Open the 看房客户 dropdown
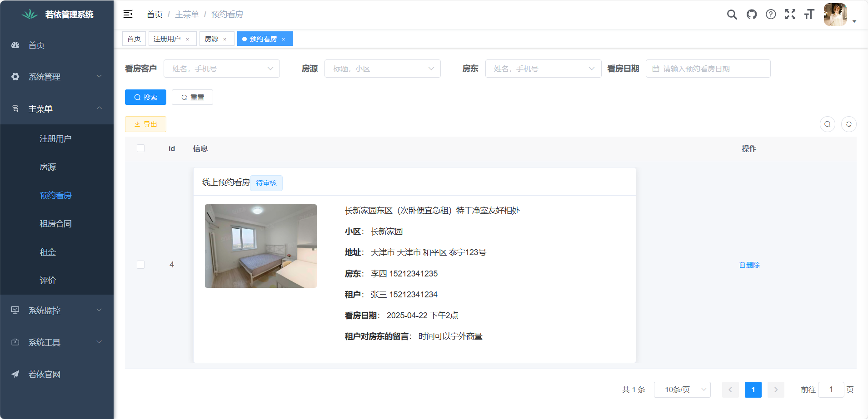The width and height of the screenshot is (868, 419). [222, 69]
